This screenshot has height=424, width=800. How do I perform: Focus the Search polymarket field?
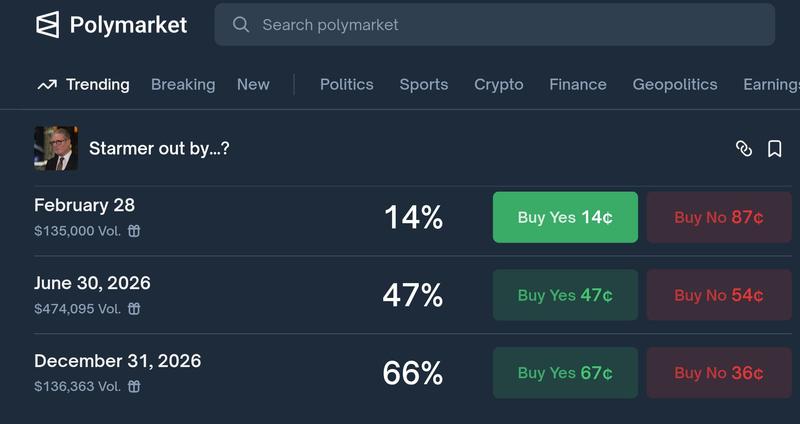coord(500,25)
